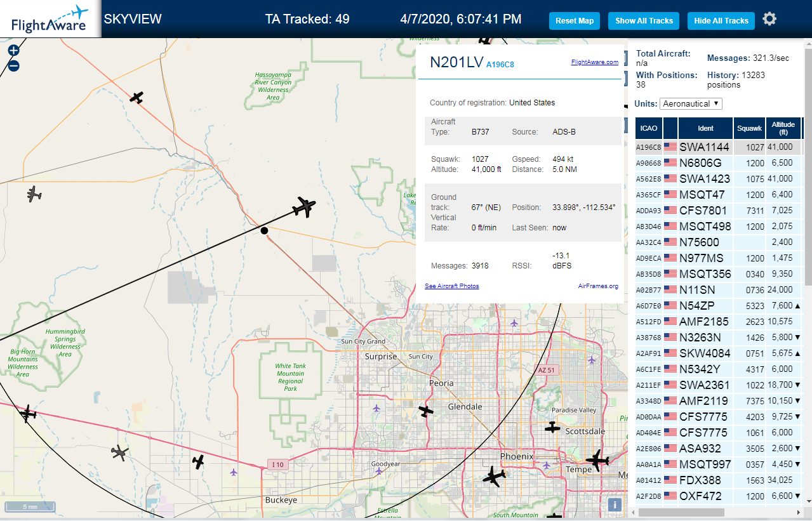
Task: Select the SWA2361 aircraft row
Action: tap(719, 385)
